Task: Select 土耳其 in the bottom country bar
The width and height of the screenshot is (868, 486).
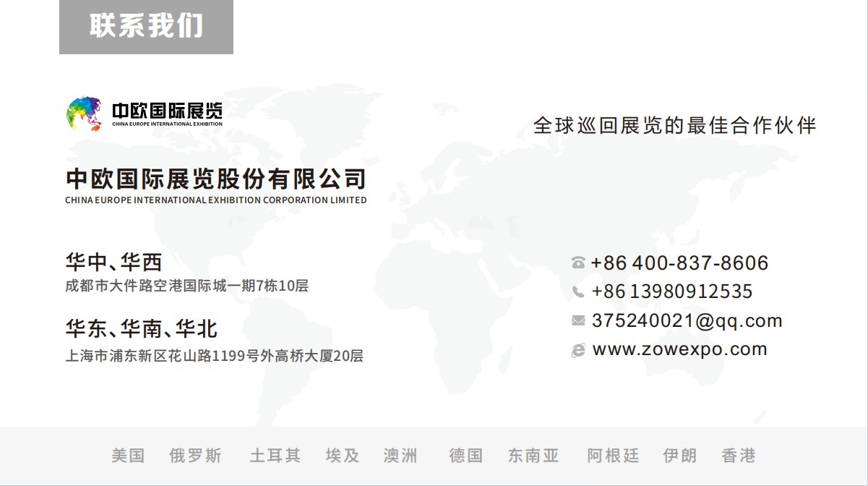Action: pyautogui.click(x=275, y=456)
